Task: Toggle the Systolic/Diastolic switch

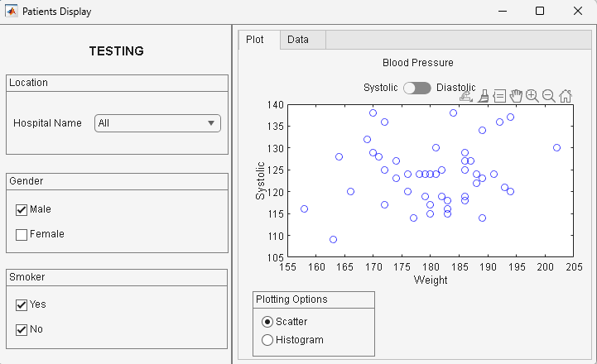Action: (416, 88)
